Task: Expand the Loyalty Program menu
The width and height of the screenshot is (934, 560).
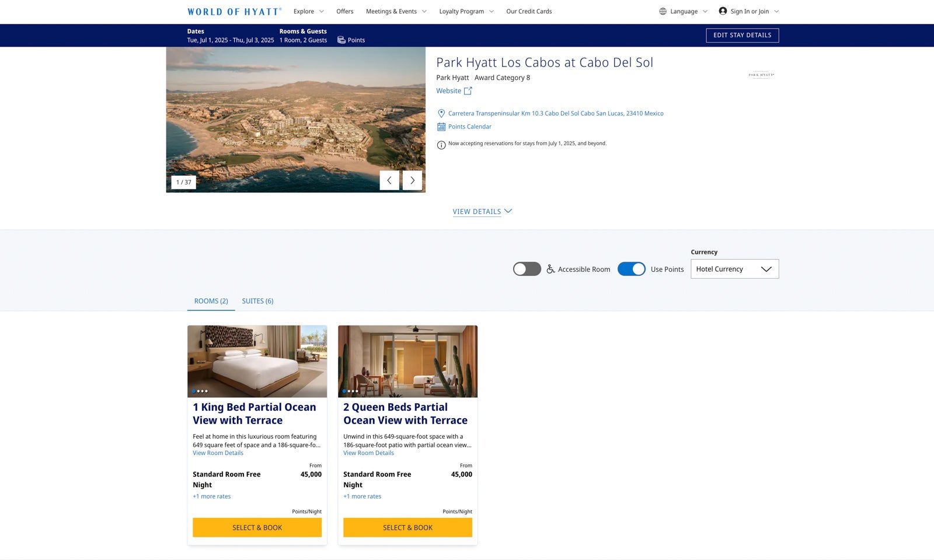Action: (466, 12)
